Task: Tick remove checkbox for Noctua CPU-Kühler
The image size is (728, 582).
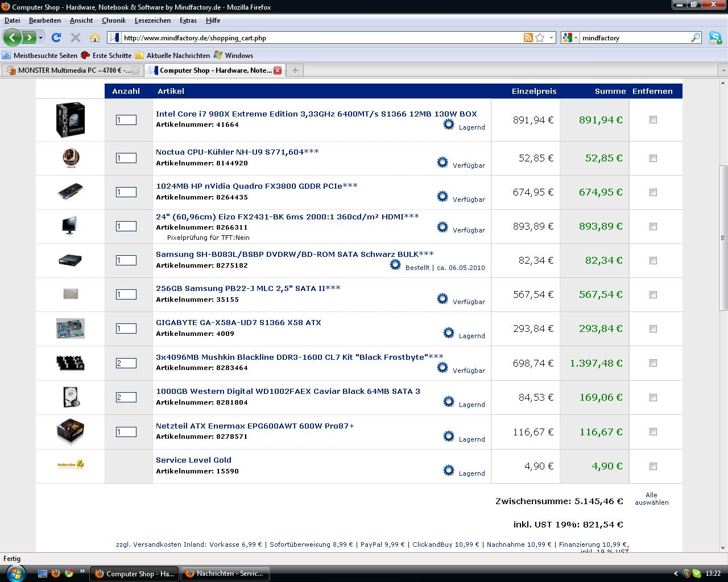Action: pyautogui.click(x=653, y=159)
